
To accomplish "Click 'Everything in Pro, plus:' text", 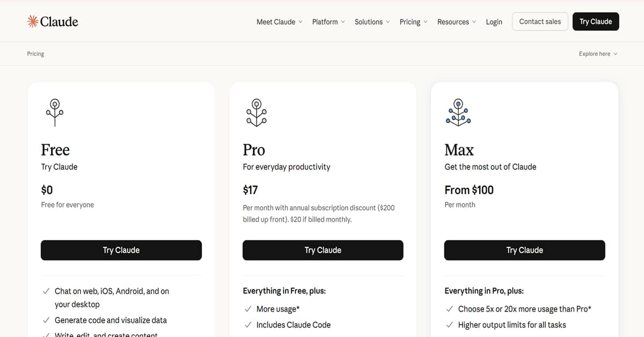I will [x=484, y=291].
